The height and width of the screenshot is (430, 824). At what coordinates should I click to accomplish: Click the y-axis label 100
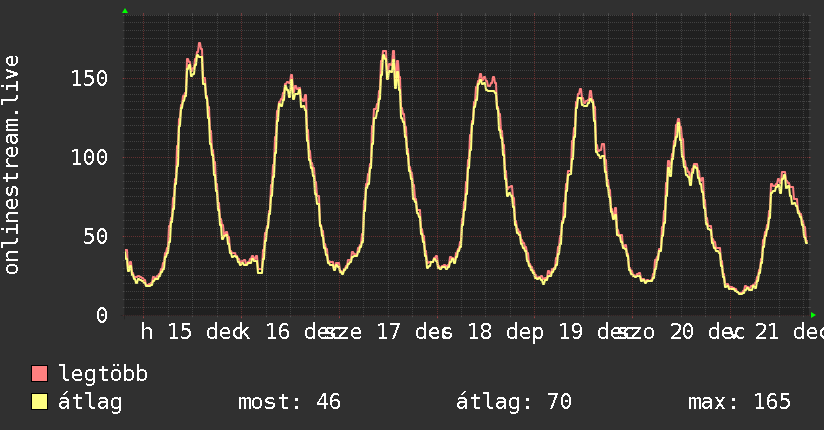(x=89, y=158)
